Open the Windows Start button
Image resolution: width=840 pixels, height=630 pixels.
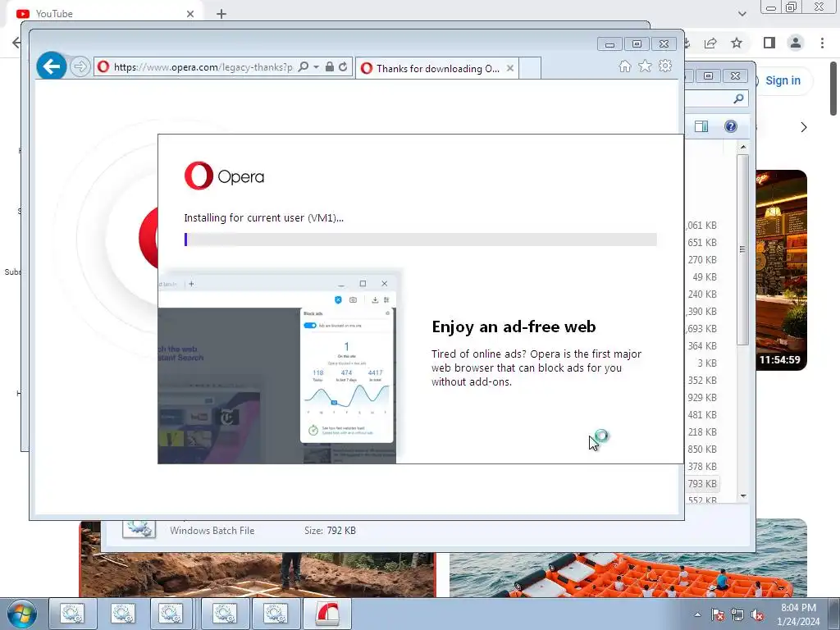[x=22, y=614]
